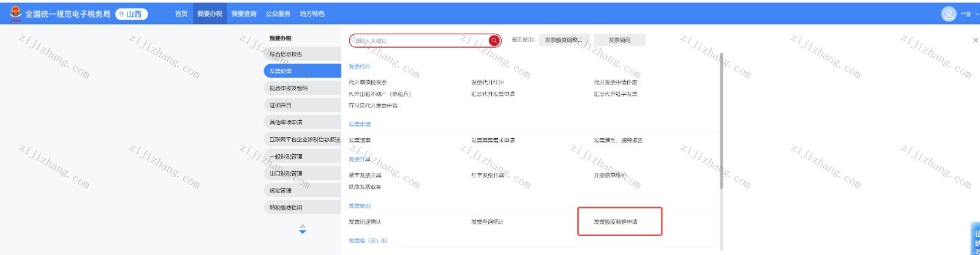Click the user avatar icon

(x=948, y=13)
